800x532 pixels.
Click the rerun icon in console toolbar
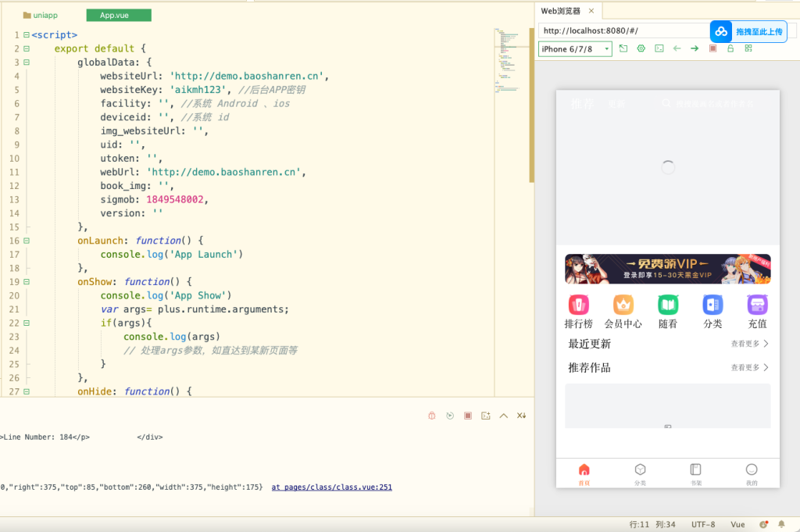coord(450,416)
